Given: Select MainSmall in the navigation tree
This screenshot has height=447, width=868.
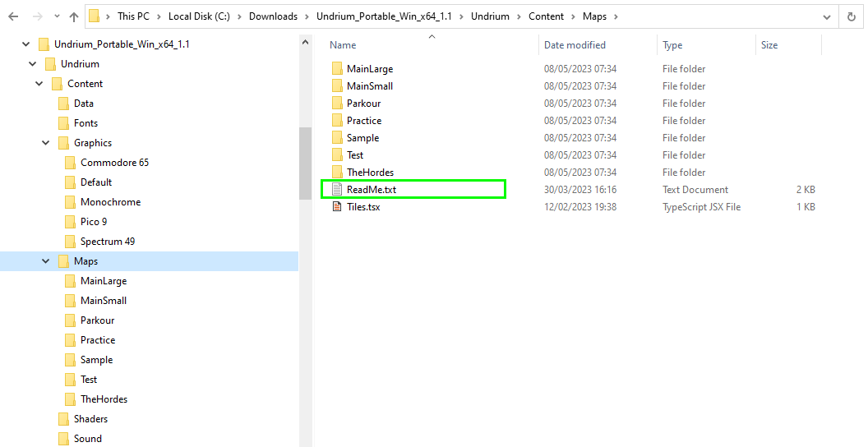Looking at the screenshot, I should pyautogui.click(x=104, y=301).
